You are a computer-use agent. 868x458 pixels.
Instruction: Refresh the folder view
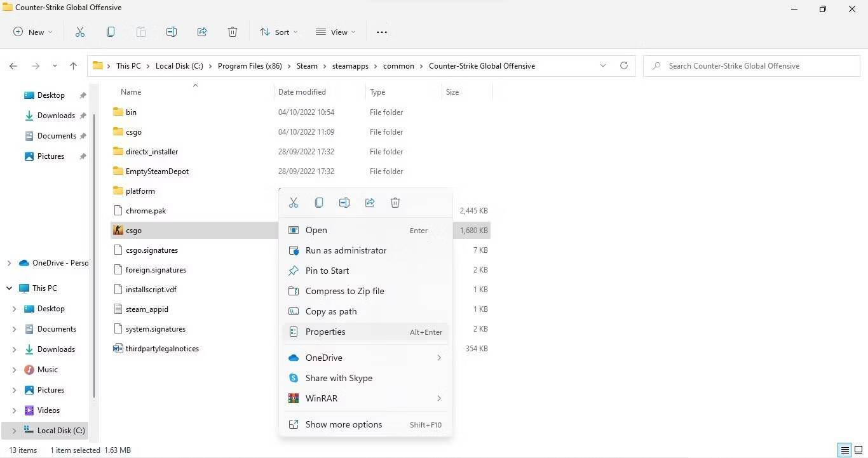(623, 65)
